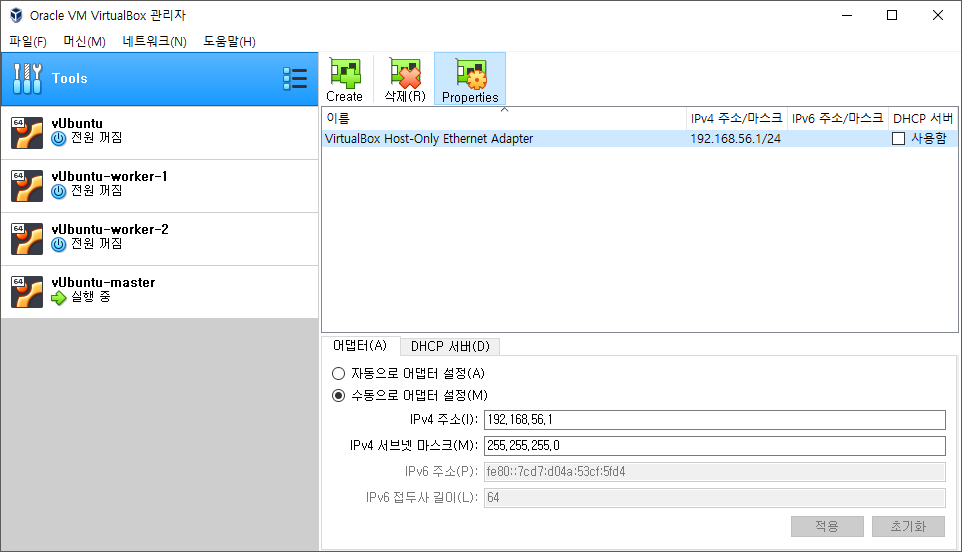
Task: Click the 192.168.56.1/24 address cell
Action: click(736, 139)
